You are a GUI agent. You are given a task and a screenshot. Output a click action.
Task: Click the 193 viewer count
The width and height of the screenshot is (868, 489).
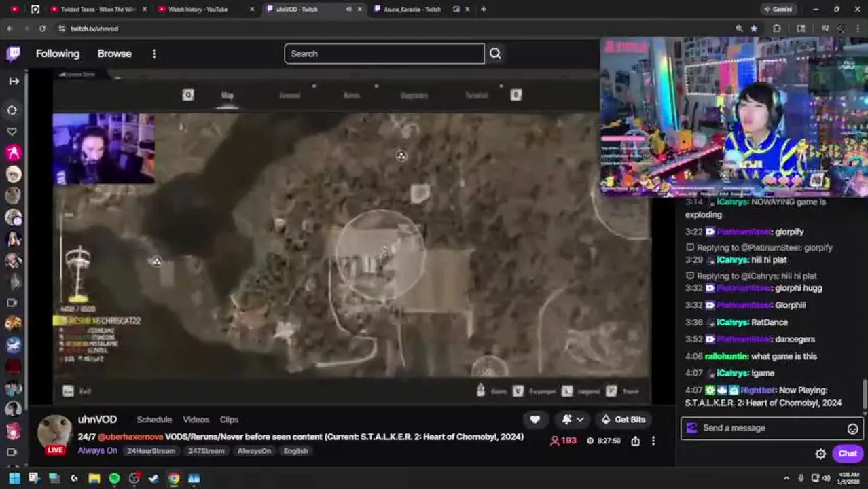point(563,441)
